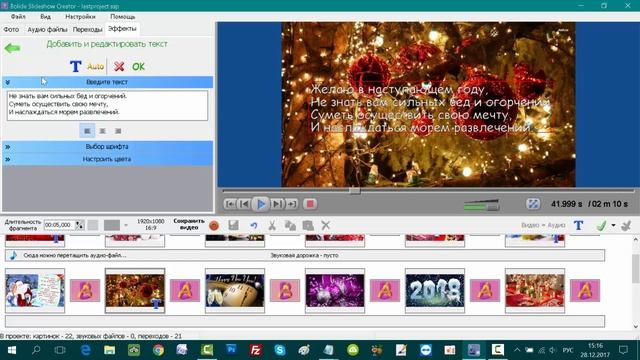Switch to the Фото tab
This screenshot has height=360, width=640.
(11, 29)
